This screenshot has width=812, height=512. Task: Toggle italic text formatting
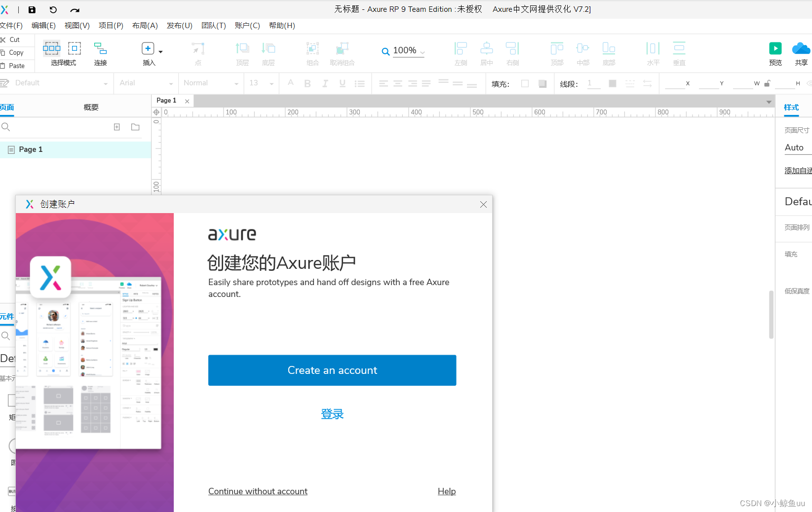(324, 83)
